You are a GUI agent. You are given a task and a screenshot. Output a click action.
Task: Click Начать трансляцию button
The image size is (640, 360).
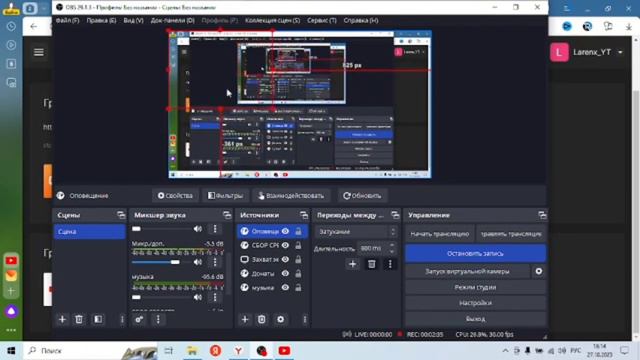pos(440,234)
